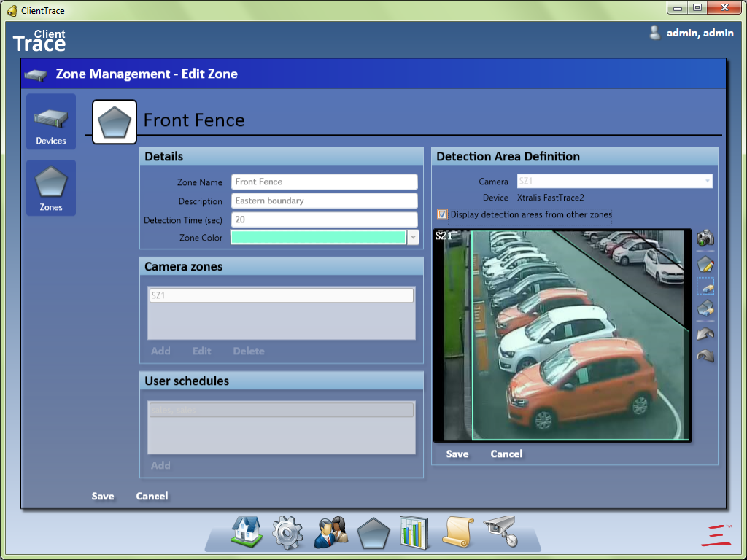Click the camera snapshot icon beside video
This screenshot has width=747, height=560.
tap(705, 238)
